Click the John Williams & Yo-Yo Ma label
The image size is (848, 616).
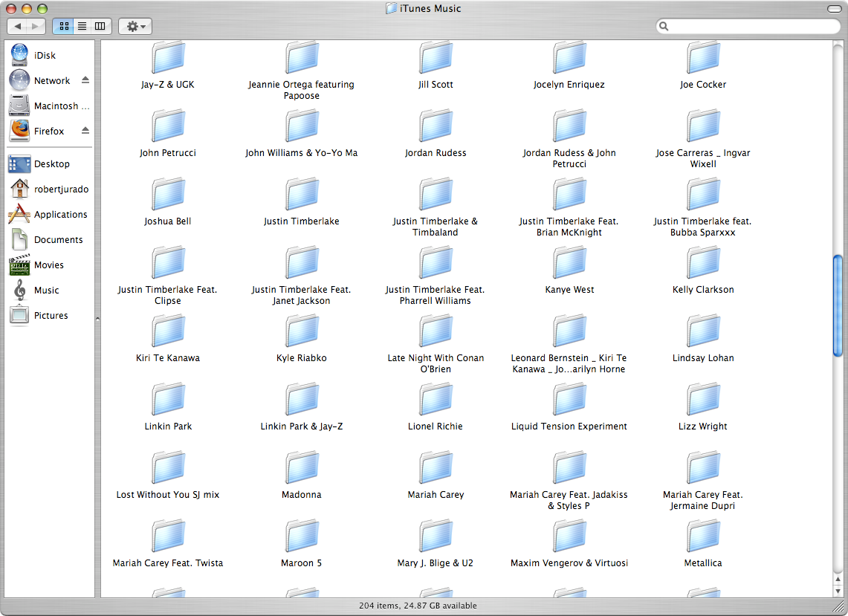click(x=301, y=153)
